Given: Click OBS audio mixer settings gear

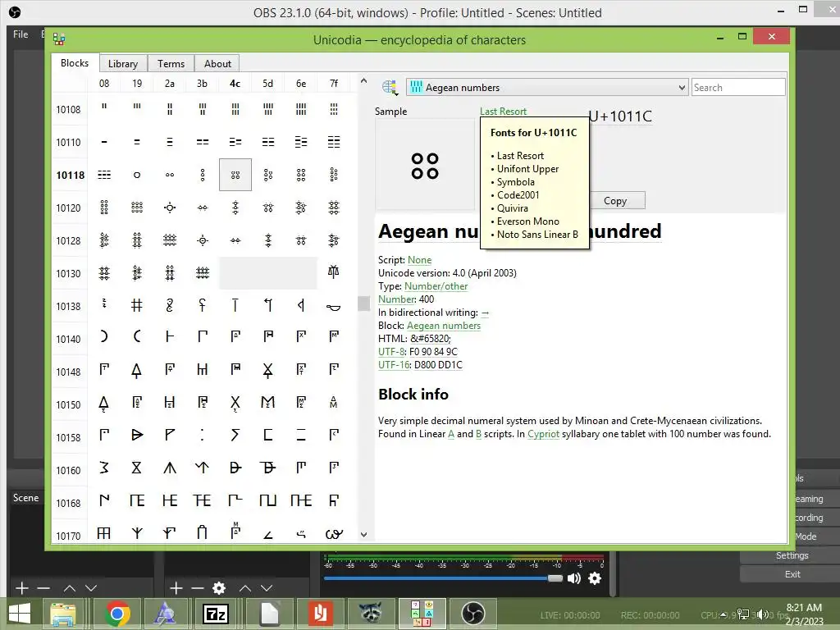Looking at the screenshot, I should click(595, 578).
